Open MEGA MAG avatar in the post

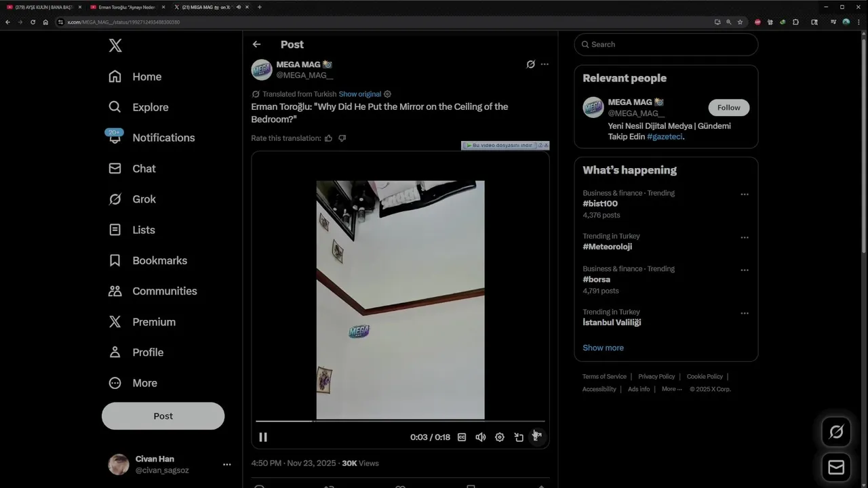pyautogui.click(x=262, y=70)
